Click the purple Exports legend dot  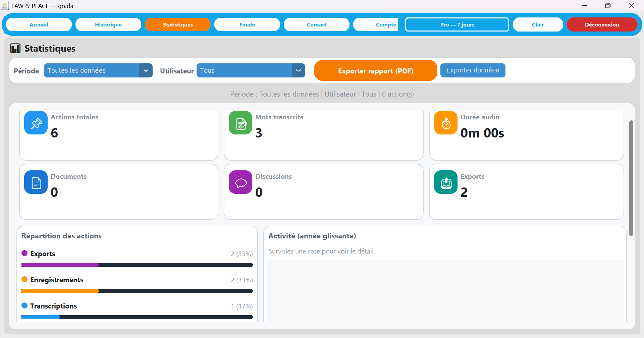coord(24,253)
